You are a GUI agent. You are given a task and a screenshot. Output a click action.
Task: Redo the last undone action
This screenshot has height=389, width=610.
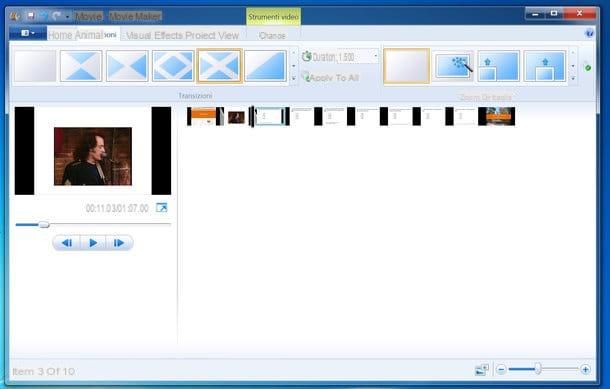(57, 16)
